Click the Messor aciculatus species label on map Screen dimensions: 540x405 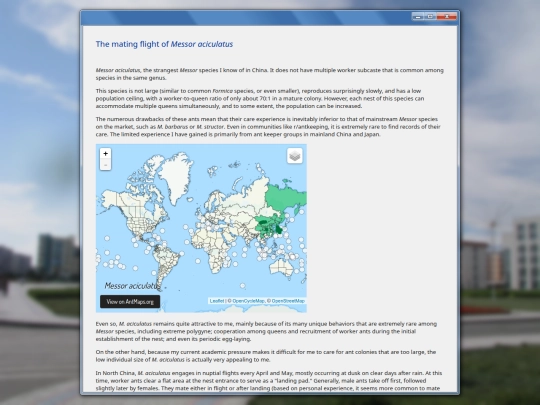click(132, 285)
